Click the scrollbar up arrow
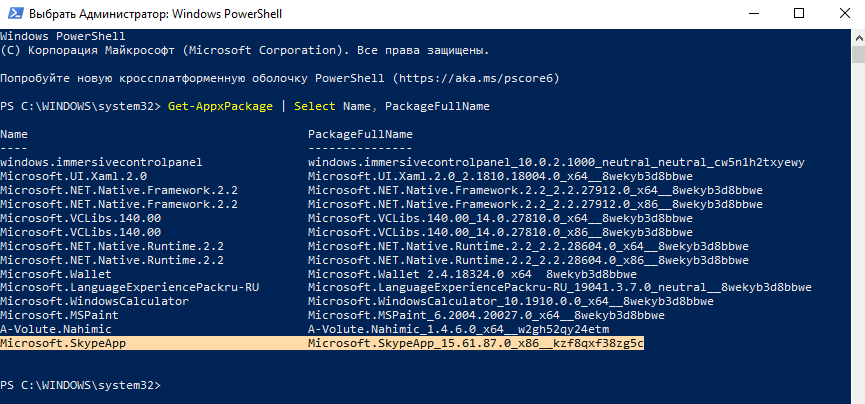The image size is (865, 404). coord(858,36)
